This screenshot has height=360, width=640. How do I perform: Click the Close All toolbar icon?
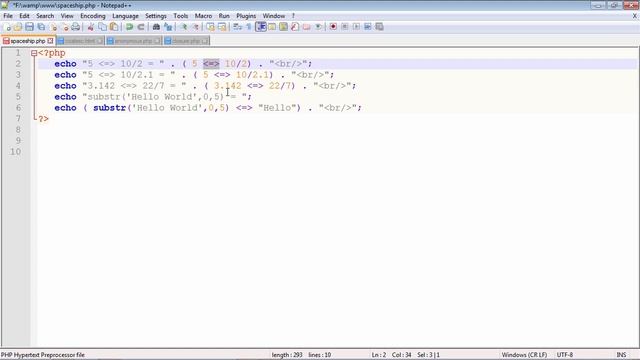(64, 27)
